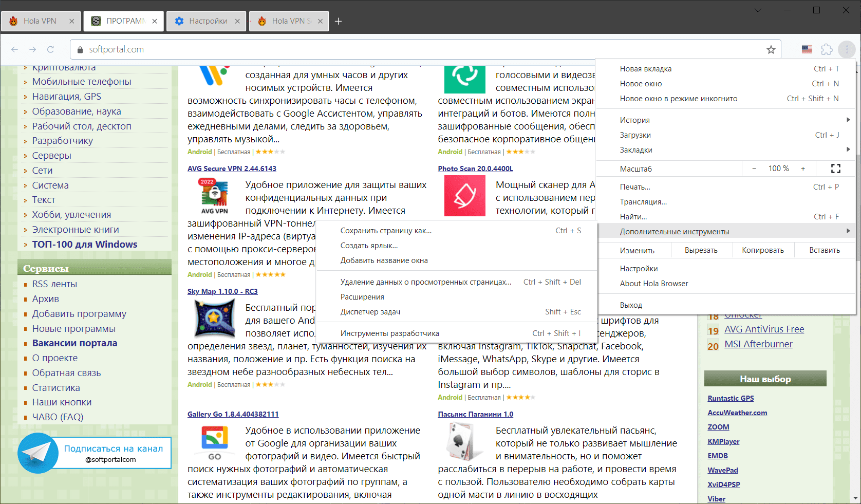861x504 pixels.
Task: Open Инструменты разработчика
Action: (x=456, y=333)
